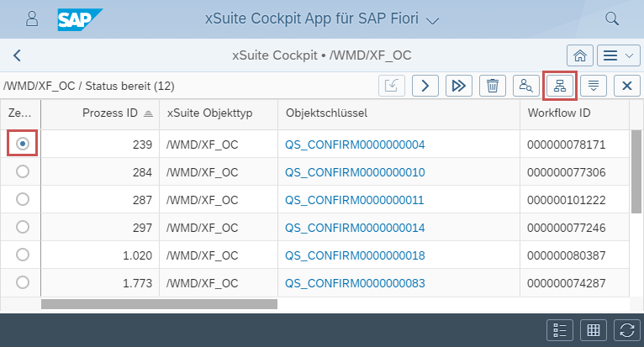Viewport: 644px width, 347px height.
Task: Click the Ze... column header
Action: pyautogui.click(x=20, y=113)
